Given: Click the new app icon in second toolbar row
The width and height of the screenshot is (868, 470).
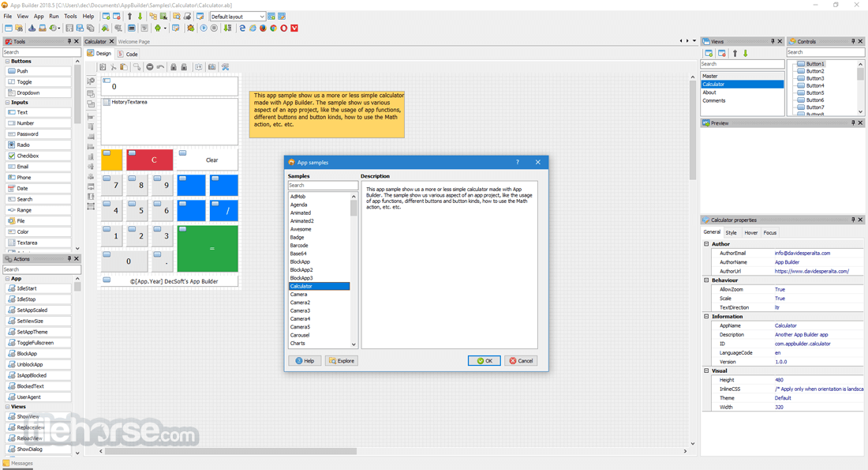Looking at the screenshot, I should [9, 28].
